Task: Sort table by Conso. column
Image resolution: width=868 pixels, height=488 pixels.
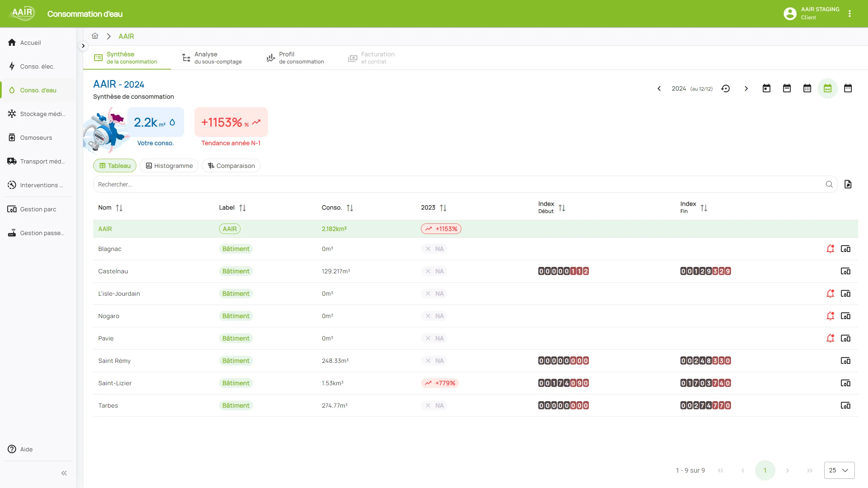Action: (350, 208)
